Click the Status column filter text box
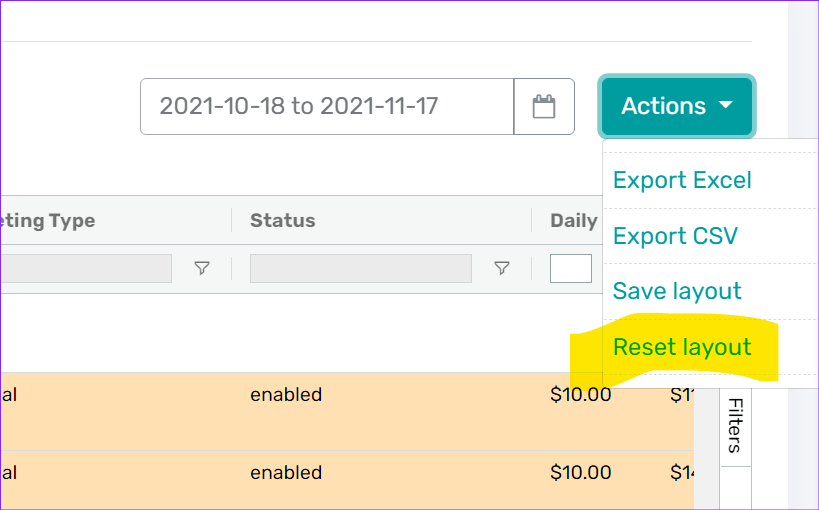This screenshot has width=819, height=510. tap(361, 269)
